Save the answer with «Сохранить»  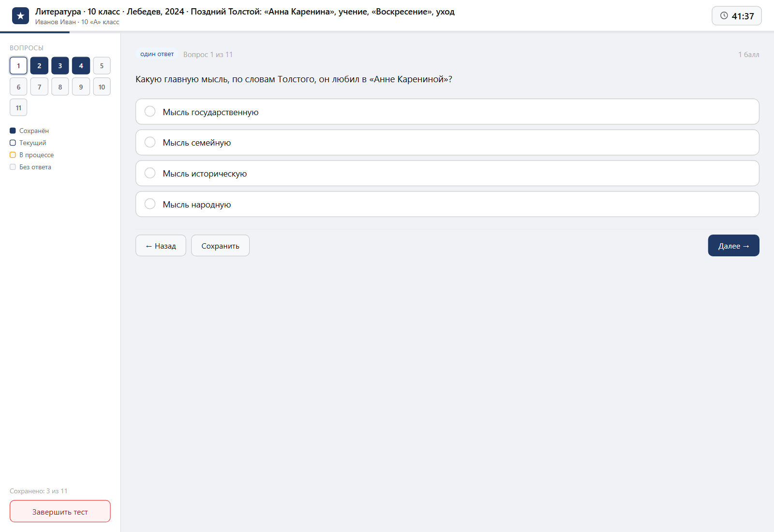click(x=220, y=246)
